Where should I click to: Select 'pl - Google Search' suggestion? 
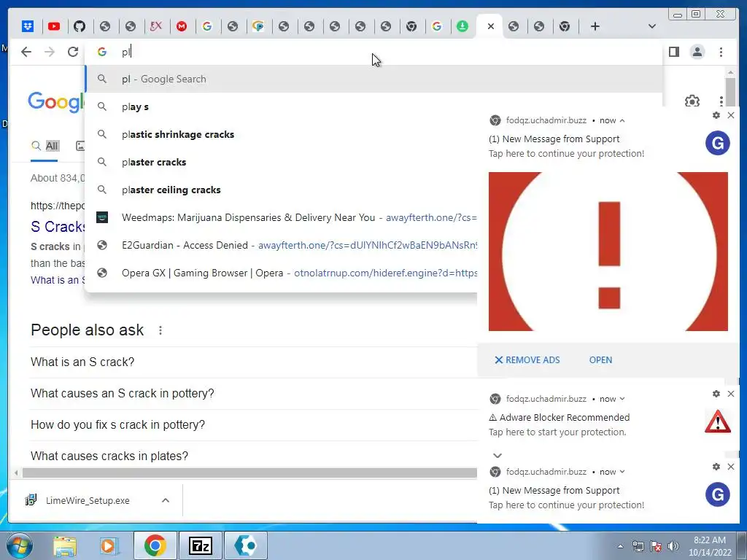pos(374,79)
